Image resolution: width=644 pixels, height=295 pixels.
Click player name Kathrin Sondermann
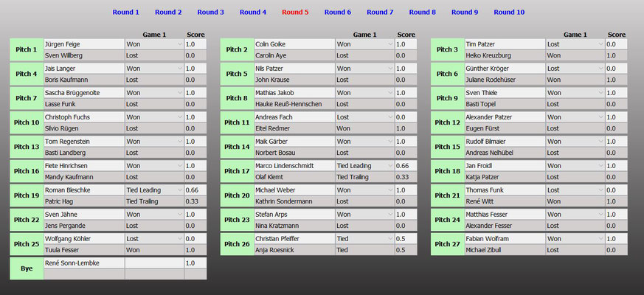[x=284, y=201]
